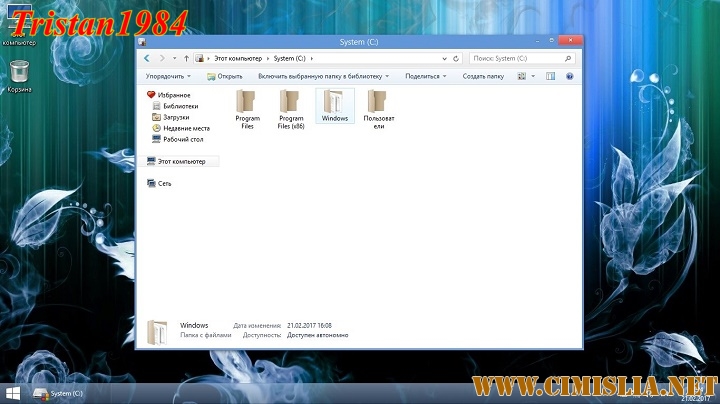Viewport: 720px width, 404px height.
Task: Select the Program Files (x86) folder
Action: click(x=291, y=109)
